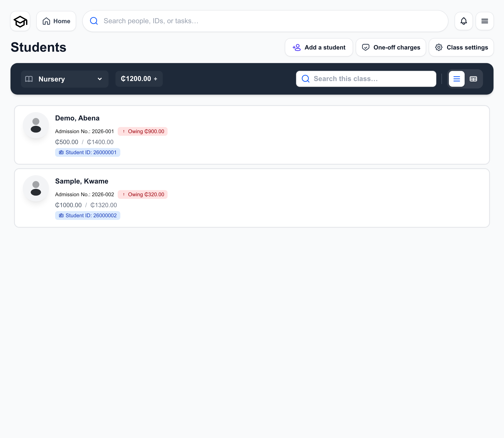Expand the Nursery class dropdown
This screenshot has height=438, width=504.
tap(65, 79)
